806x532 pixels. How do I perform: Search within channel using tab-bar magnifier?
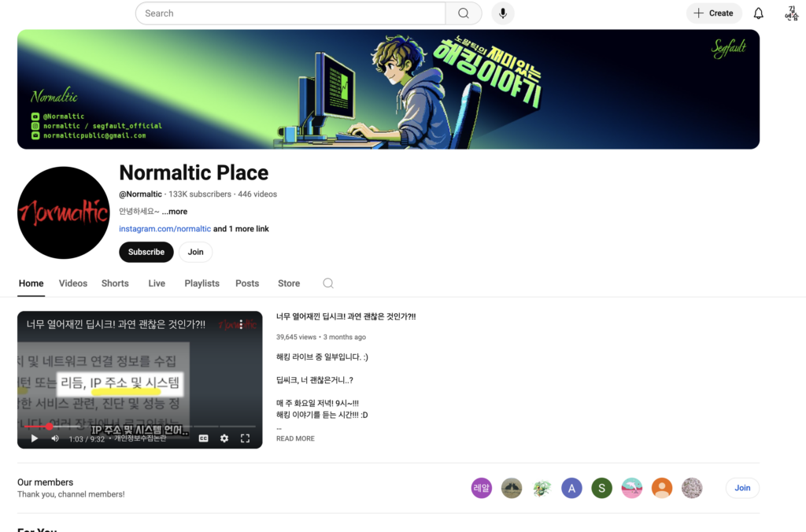coord(328,283)
